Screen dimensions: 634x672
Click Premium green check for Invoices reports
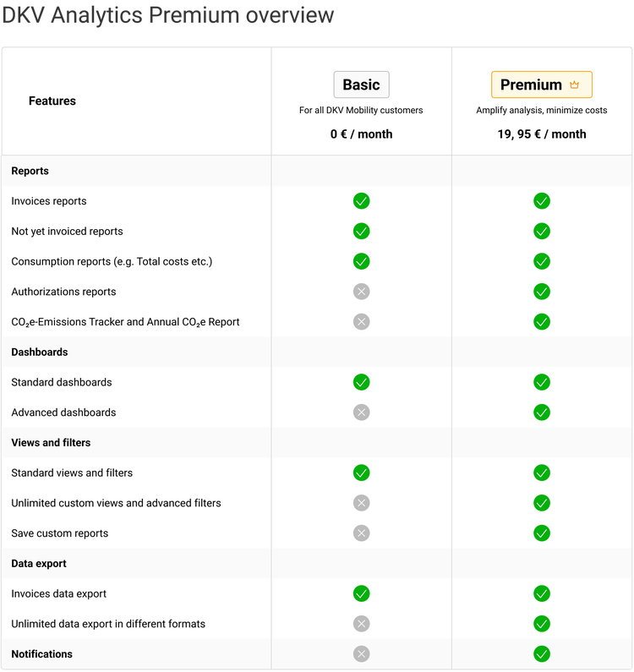pos(542,201)
